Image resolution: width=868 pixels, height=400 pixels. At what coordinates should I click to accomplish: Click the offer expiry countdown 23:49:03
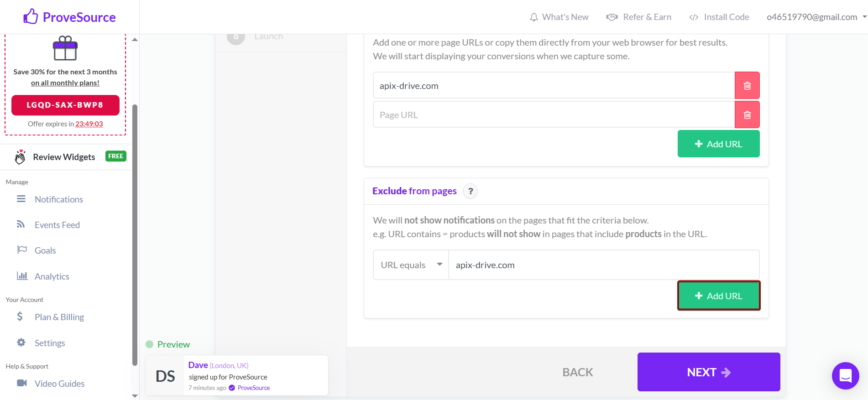[x=89, y=124]
